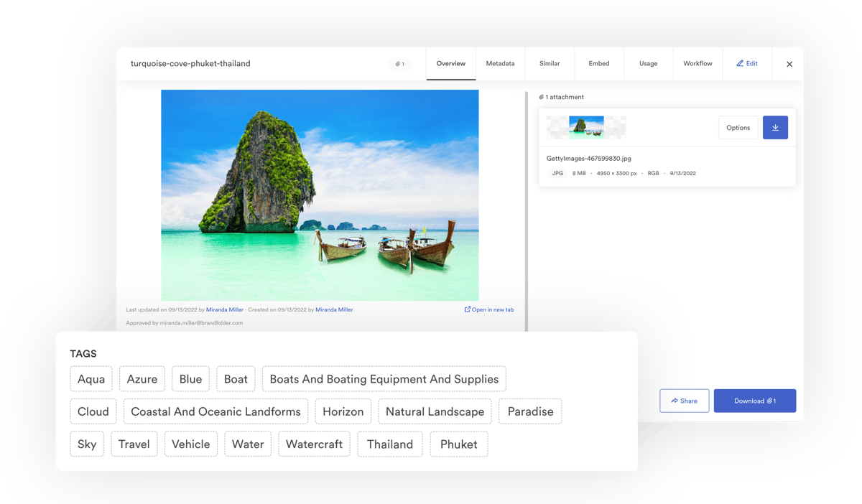Viewport: 862px width, 504px height.
Task: Select the Thailand tag
Action: click(390, 444)
